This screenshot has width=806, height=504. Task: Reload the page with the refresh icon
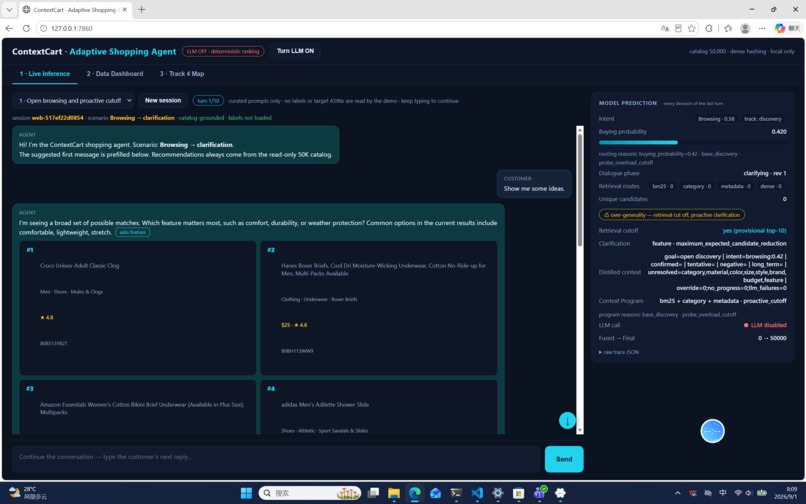coord(26,28)
